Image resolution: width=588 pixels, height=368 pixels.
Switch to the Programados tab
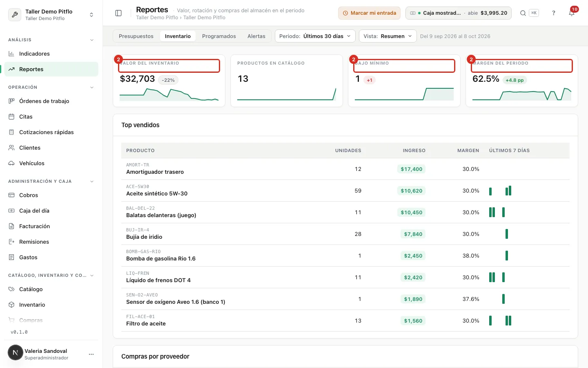coord(219,36)
